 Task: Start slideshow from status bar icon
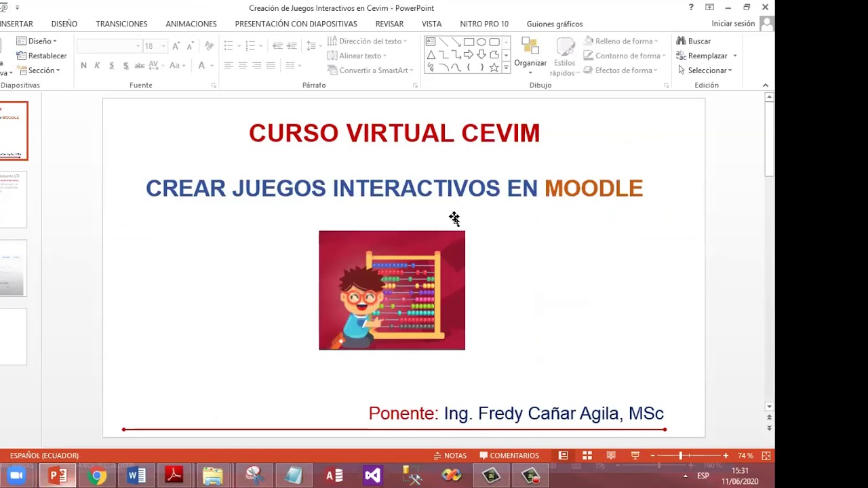click(635, 455)
